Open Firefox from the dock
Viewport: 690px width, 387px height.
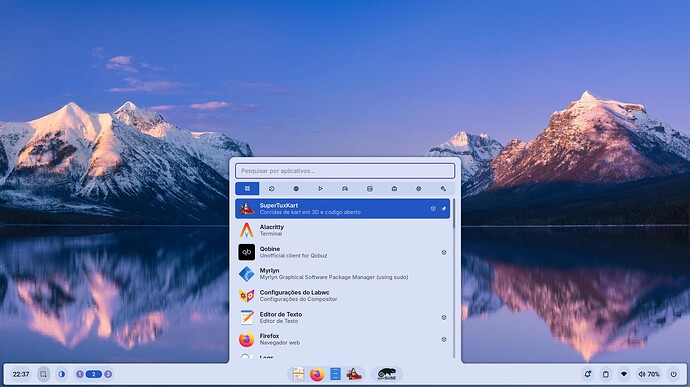[x=317, y=375]
